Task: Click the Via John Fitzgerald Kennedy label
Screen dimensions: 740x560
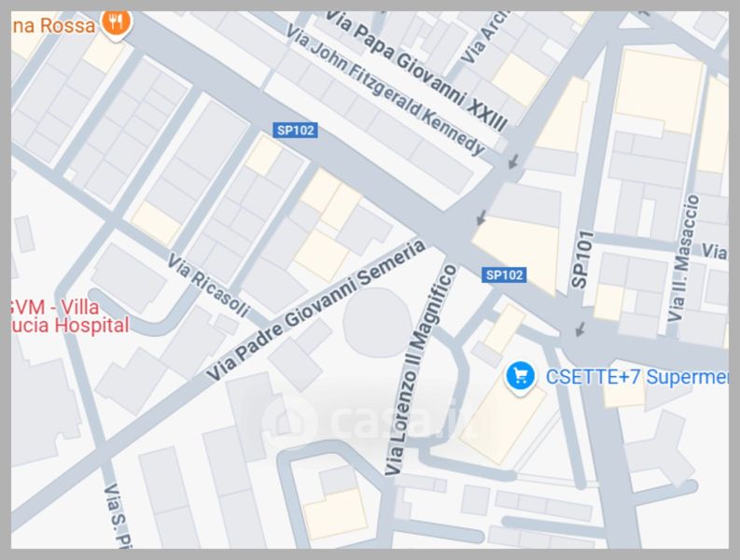Action: point(385,91)
